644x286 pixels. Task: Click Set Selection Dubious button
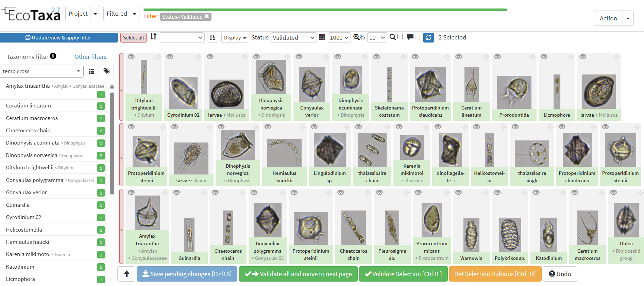pyautogui.click(x=495, y=274)
